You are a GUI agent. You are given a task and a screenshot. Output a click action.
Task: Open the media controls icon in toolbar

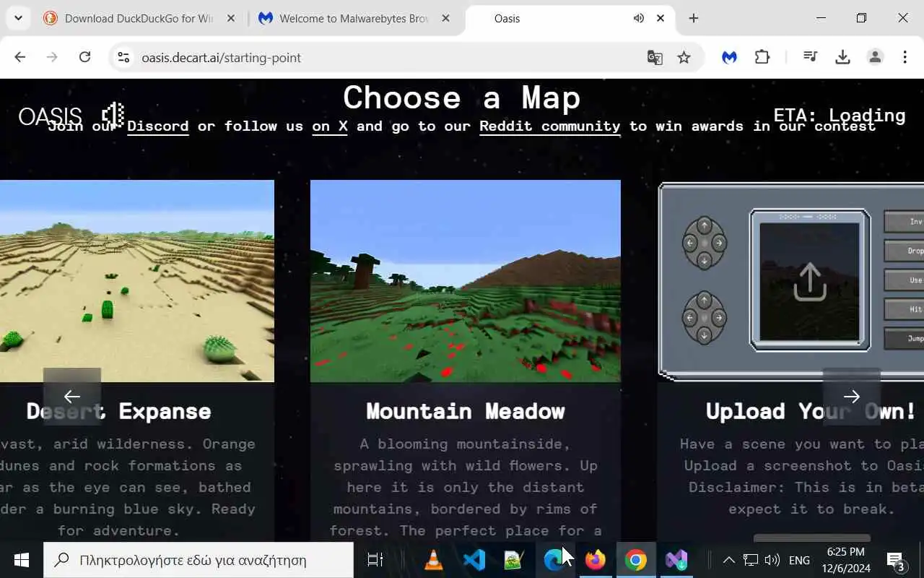811,57
